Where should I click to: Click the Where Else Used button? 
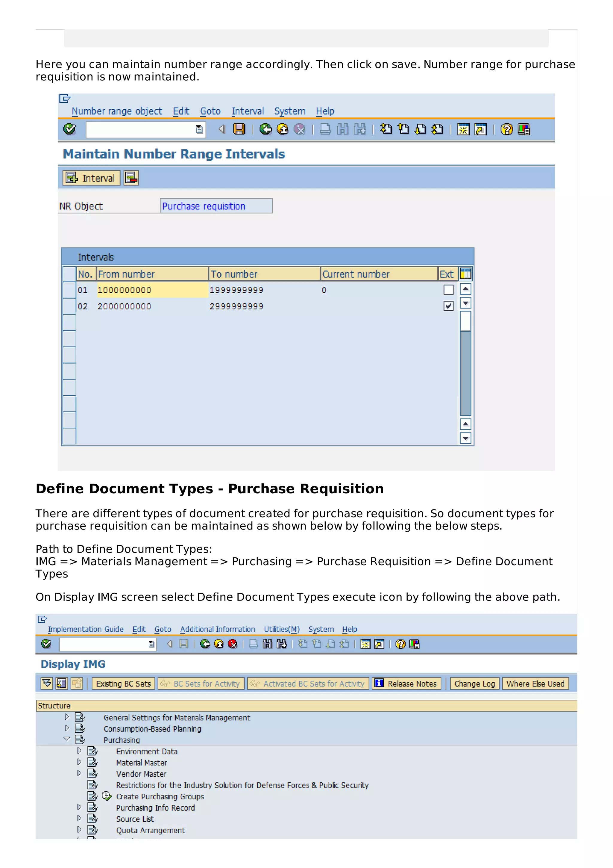point(535,683)
